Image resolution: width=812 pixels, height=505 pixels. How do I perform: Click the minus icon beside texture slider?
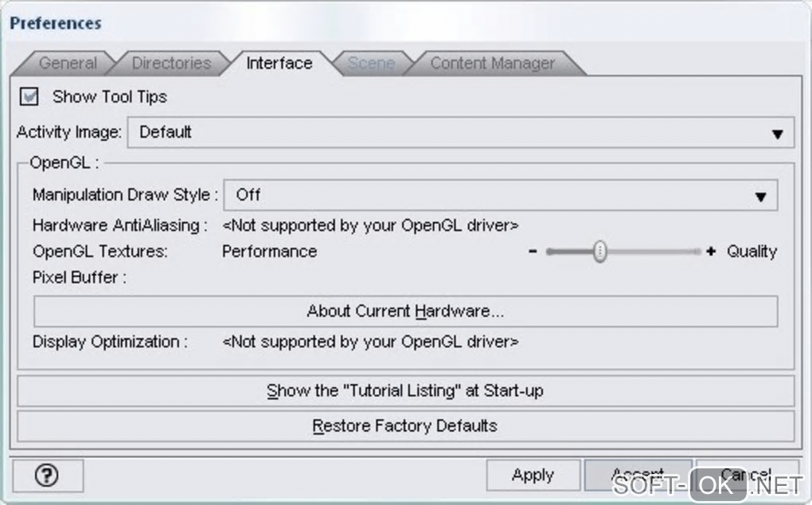pyautogui.click(x=532, y=252)
